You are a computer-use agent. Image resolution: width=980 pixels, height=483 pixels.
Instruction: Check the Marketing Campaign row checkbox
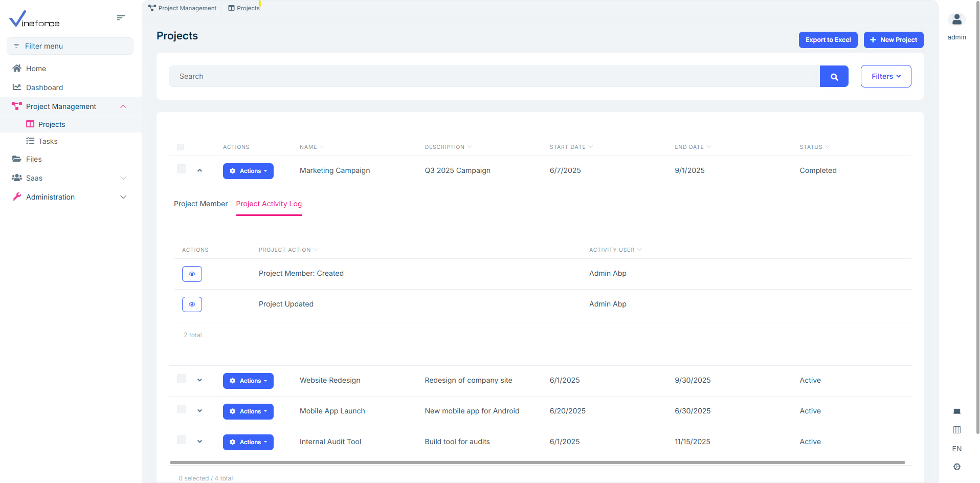click(182, 169)
